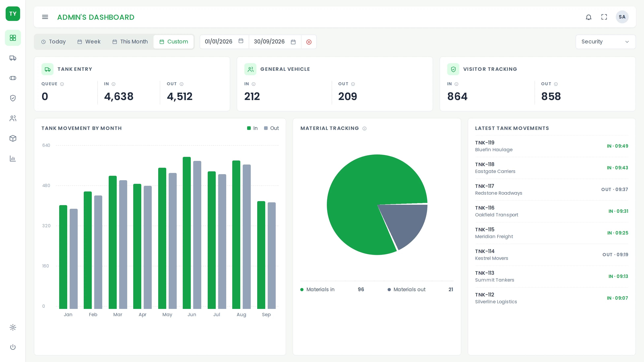Click the gray Materials out pie slice
This screenshot has height=362, width=644.
406,222
